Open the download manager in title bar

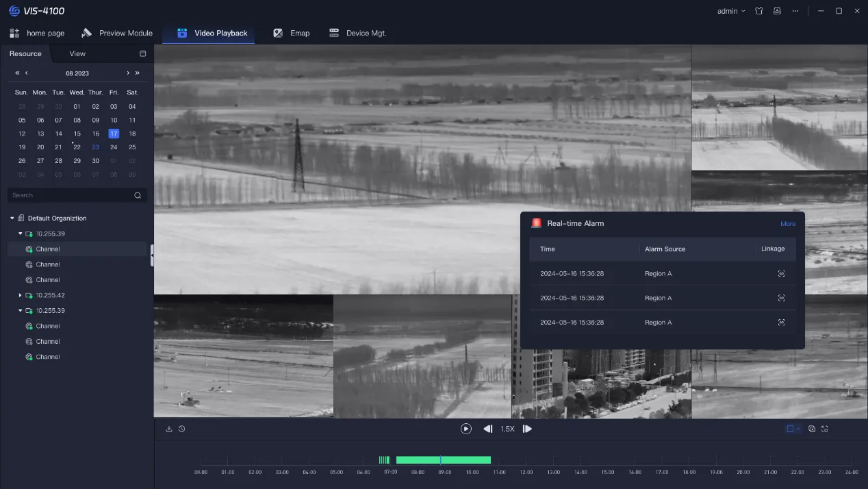776,11
